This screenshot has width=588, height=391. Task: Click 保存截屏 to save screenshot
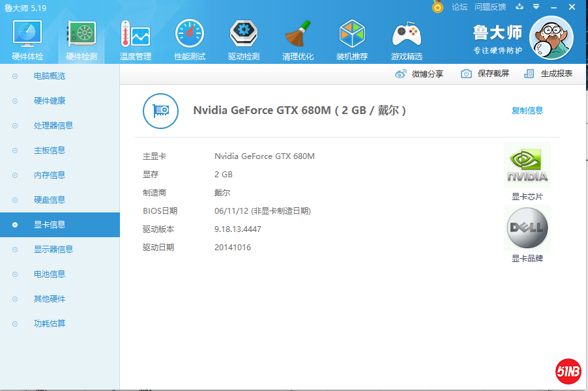point(485,74)
